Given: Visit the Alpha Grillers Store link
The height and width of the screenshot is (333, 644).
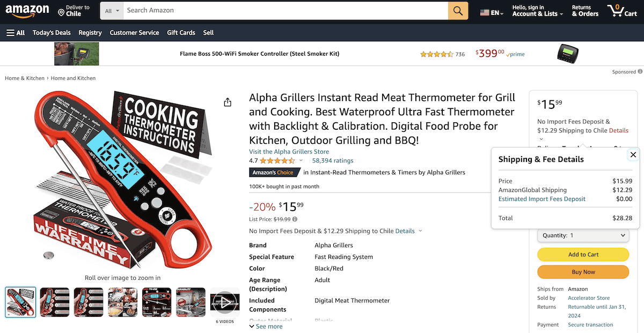Looking at the screenshot, I should pyautogui.click(x=289, y=151).
